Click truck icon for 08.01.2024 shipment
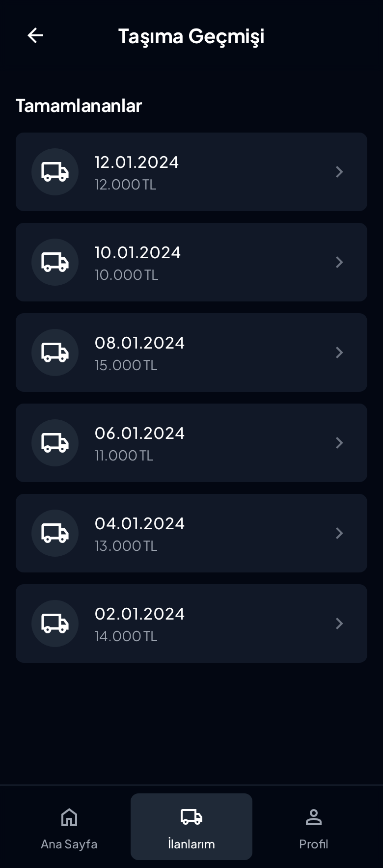The height and width of the screenshot is (868, 383). [x=55, y=353]
